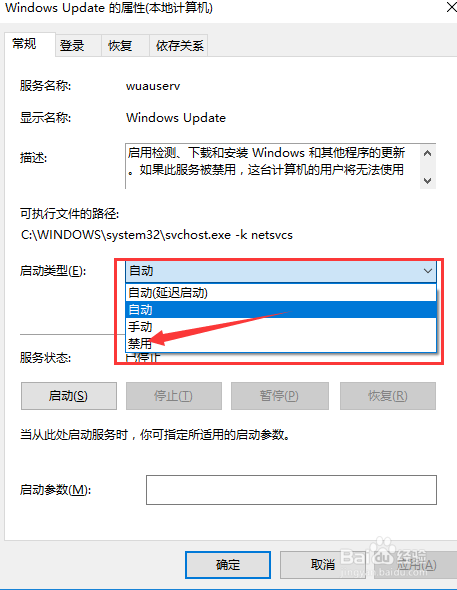This screenshot has height=590, width=457.
Task: Pick the highlighted 自动 list entry
Action: pos(281,310)
